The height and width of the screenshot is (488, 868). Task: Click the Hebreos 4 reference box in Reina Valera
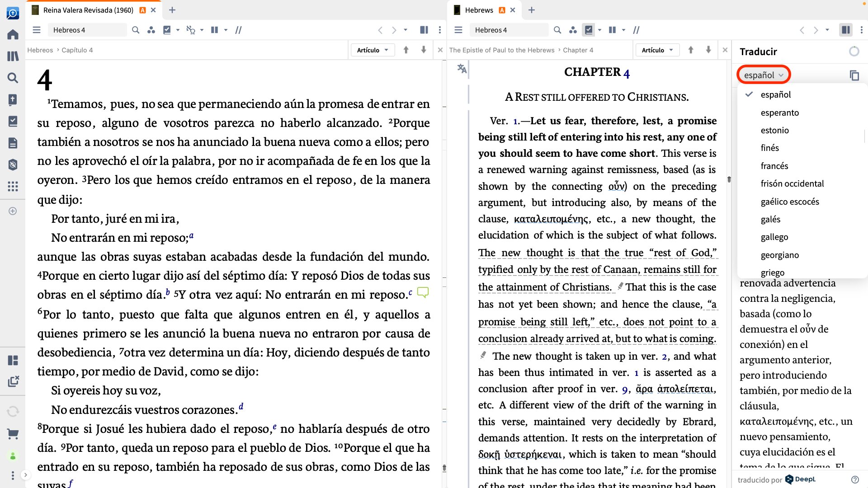(87, 30)
